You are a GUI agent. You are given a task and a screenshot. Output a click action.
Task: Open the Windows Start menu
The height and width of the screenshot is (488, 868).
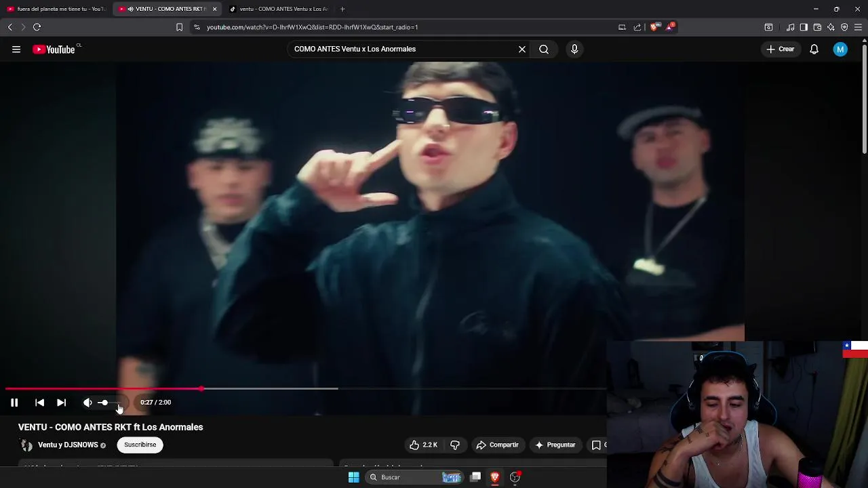tap(353, 477)
